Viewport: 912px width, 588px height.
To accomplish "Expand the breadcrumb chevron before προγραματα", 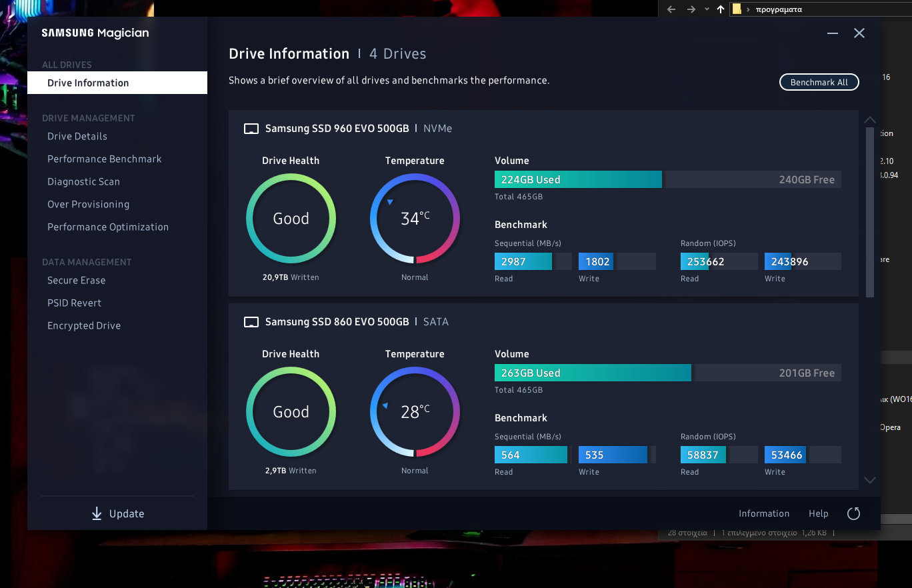I will pos(749,9).
